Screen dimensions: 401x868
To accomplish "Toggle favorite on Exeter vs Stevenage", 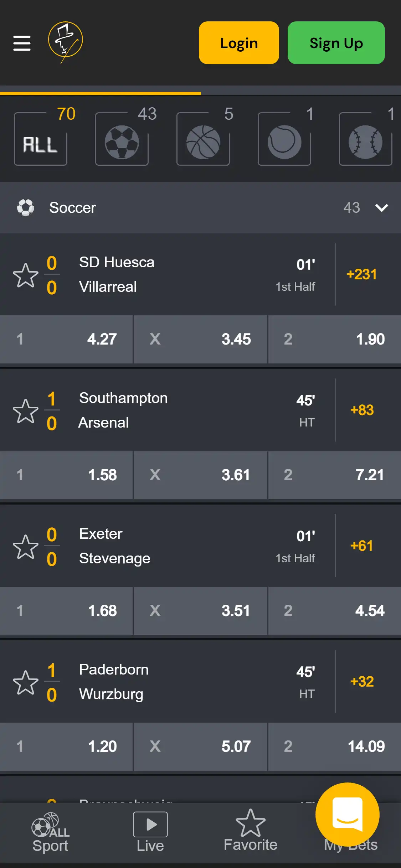I will pos(26,547).
